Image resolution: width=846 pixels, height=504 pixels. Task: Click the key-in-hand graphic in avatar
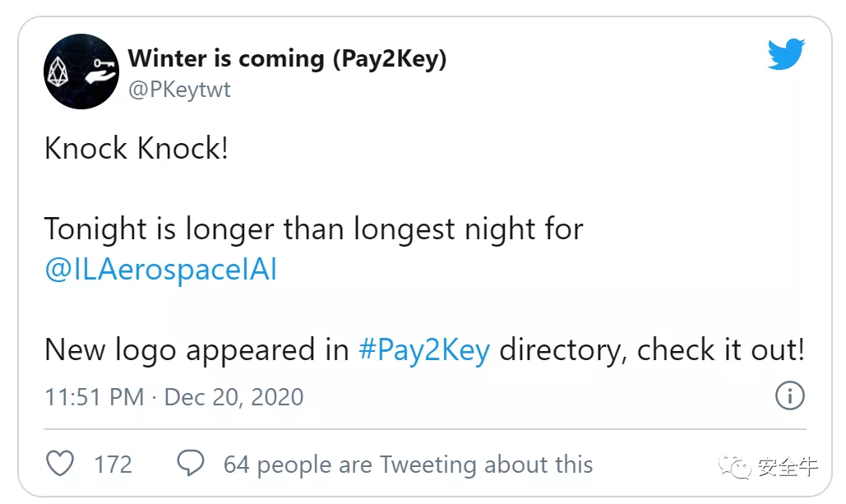pyautogui.click(x=101, y=72)
